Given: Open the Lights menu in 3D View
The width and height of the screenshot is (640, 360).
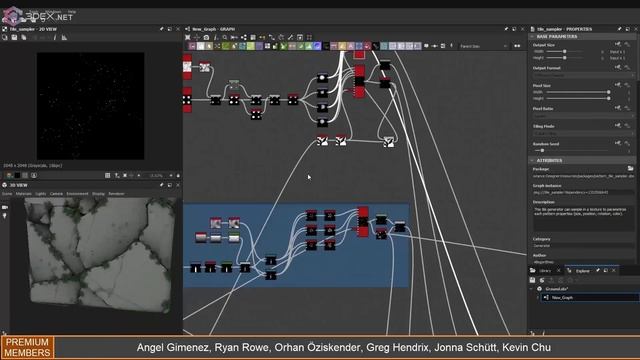Looking at the screenshot, I should click(41, 194).
